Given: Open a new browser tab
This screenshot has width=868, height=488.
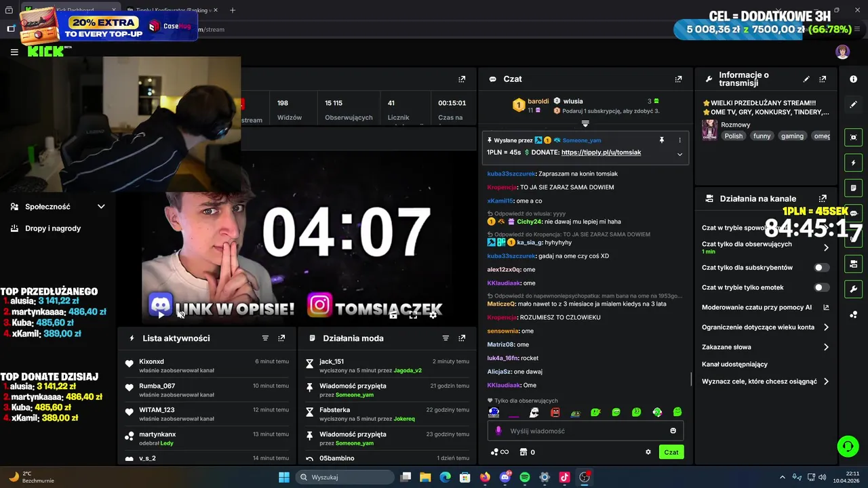Looking at the screenshot, I should [x=233, y=10].
